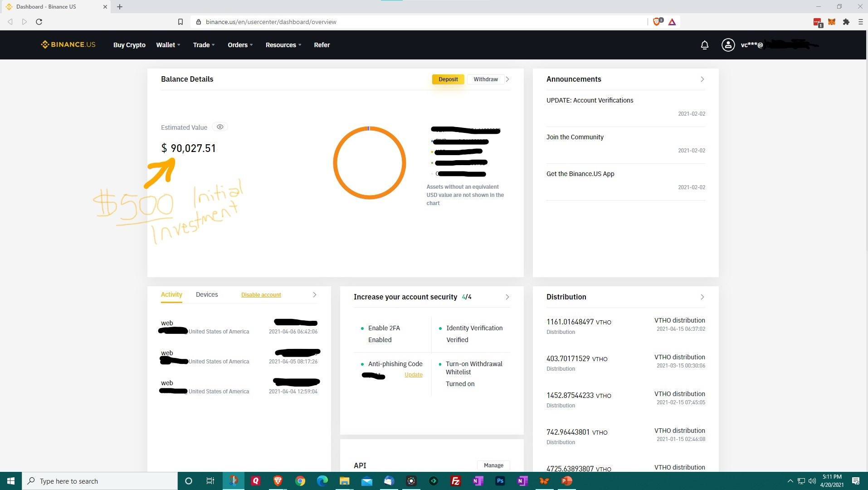The image size is (868, 490).
Task: Open Brave Shields lion icon
Action: point(657,22)
